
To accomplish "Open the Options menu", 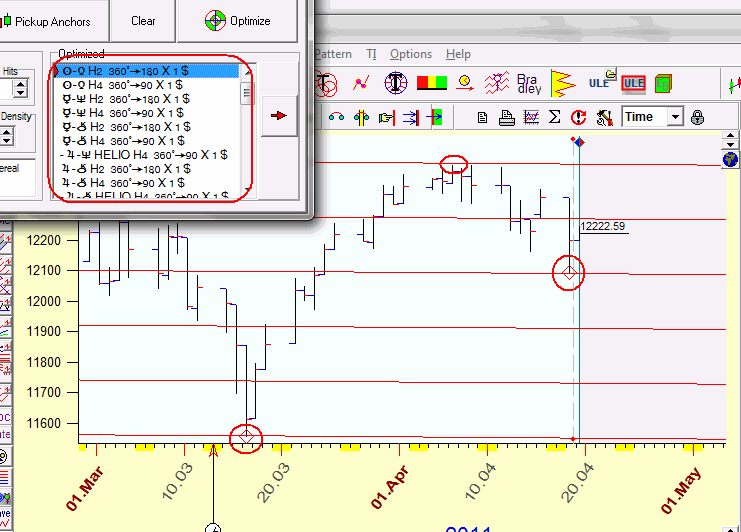I will tap(411, 54).
